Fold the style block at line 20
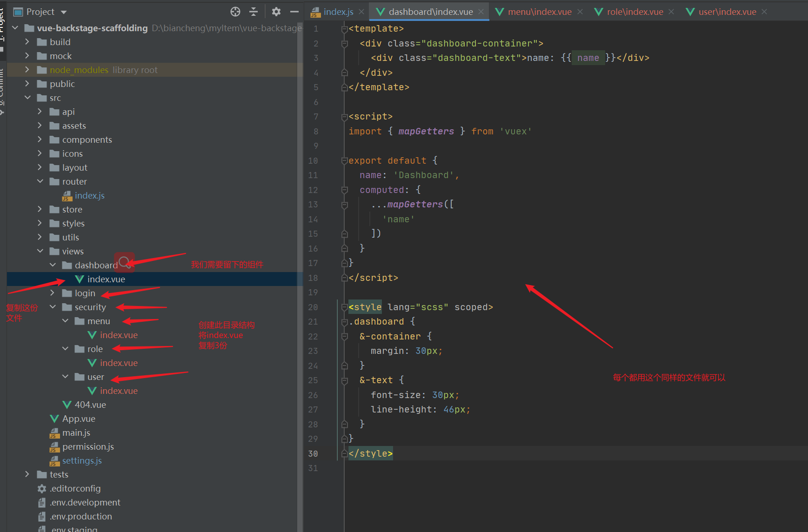Viewport: 808px width, 532px height. pyautogui.click(x=345, y=307)
